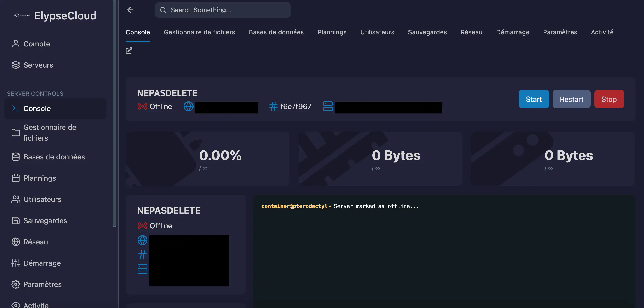Open the Réseau tab

tap(471, 32)
